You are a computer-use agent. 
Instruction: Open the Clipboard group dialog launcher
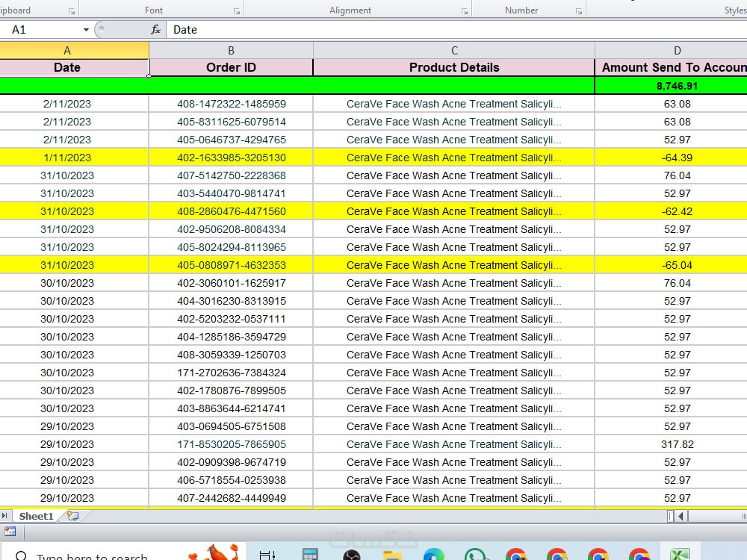72,11
